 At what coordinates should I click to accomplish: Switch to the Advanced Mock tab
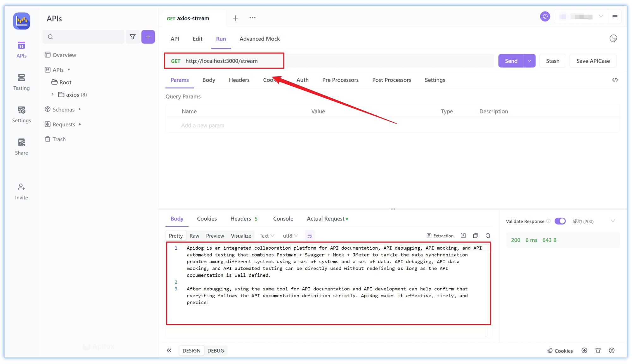pyautogui.click(x=260, y=39)
